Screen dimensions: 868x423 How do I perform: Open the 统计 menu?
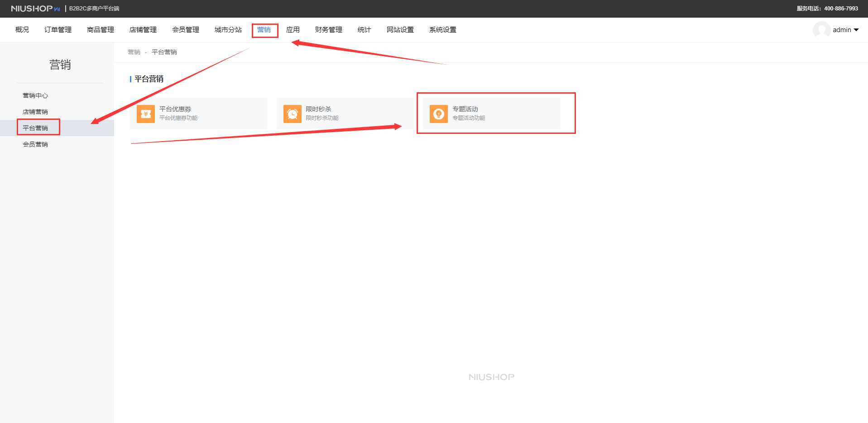[364, 30]
